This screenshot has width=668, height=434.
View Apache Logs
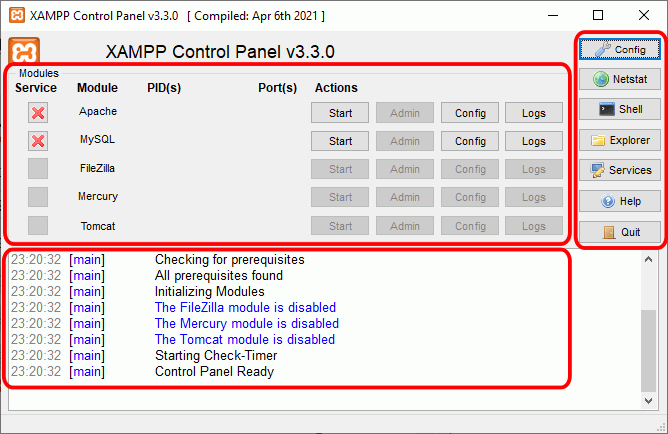pos(534,113)
